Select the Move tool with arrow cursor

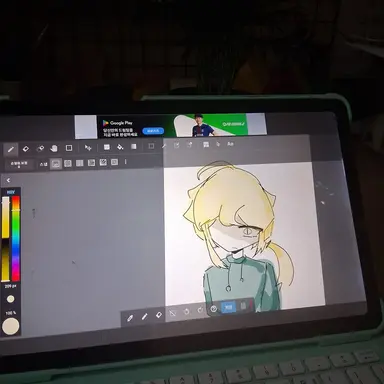pos(88,147)
